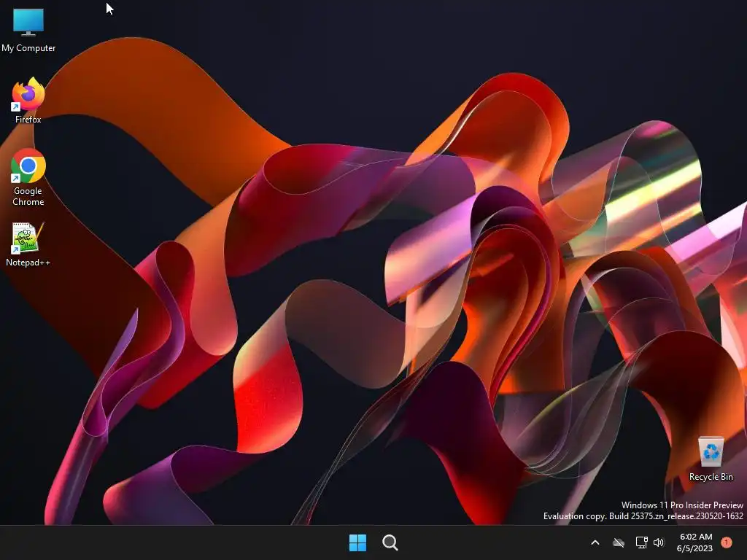Open the volume speaker tray icon
Screen dimensions: 747x560
pyautogui.click(x=659, y=542)
